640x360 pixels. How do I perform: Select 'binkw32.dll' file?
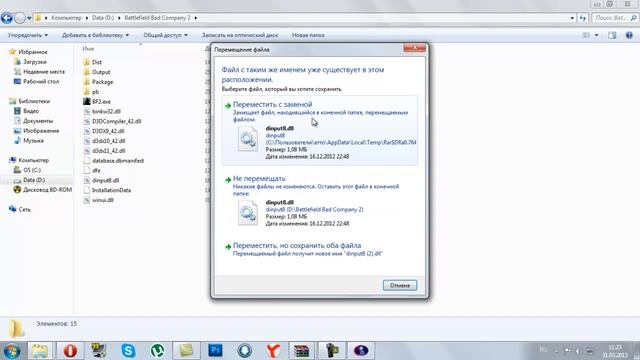[x=106, y=111]
